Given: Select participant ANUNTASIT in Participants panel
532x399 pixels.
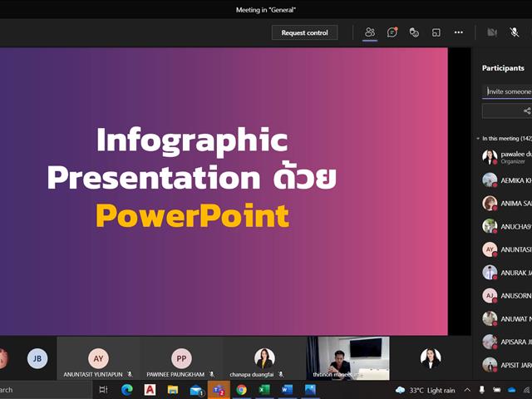Looking at the screenshot, I should point(507,249).
